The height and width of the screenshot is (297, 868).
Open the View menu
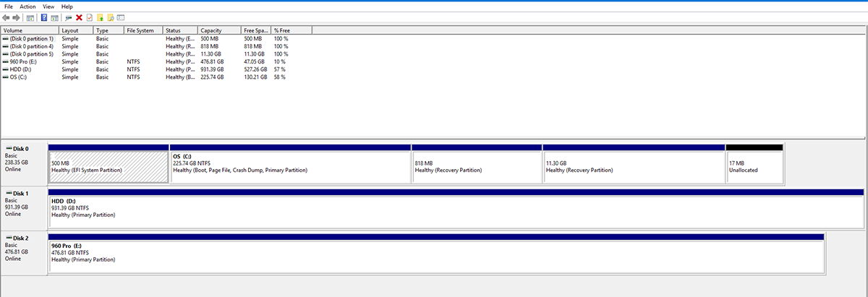pos(48,6)
